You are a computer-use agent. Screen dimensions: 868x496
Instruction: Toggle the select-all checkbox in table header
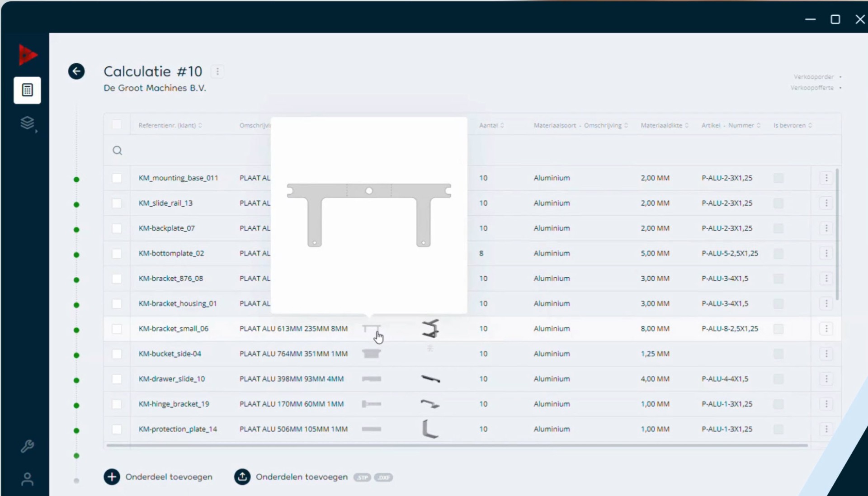pyautogui.click(x=117, y=125)
